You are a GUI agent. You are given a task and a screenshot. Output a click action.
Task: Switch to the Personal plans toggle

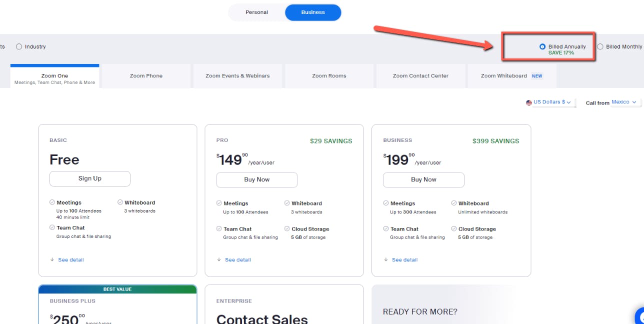pos(256,12)
